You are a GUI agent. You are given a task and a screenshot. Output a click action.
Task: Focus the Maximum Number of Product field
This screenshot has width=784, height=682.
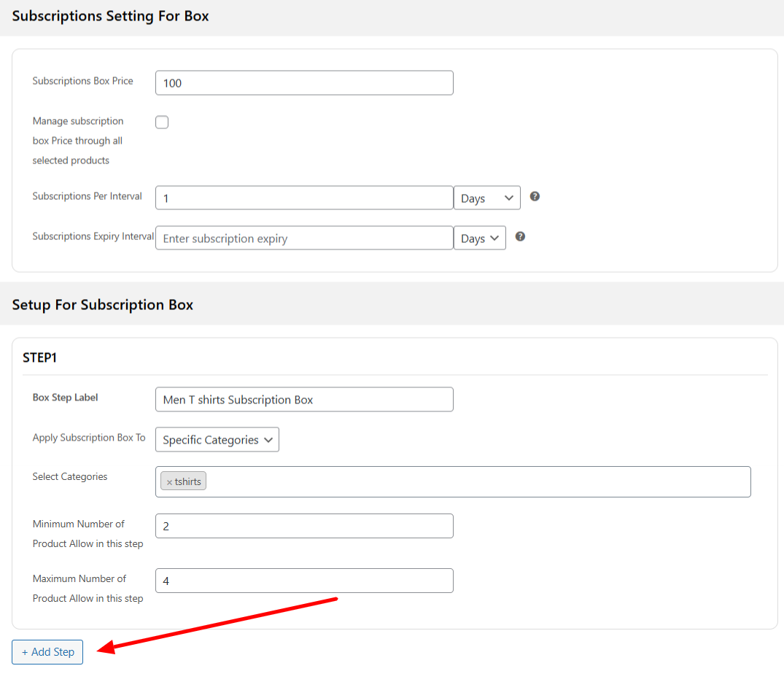(x=304, y=581)
